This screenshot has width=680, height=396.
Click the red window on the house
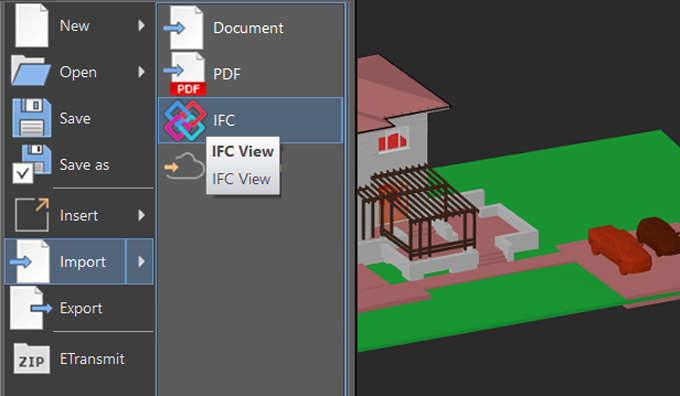click(392, 141)
